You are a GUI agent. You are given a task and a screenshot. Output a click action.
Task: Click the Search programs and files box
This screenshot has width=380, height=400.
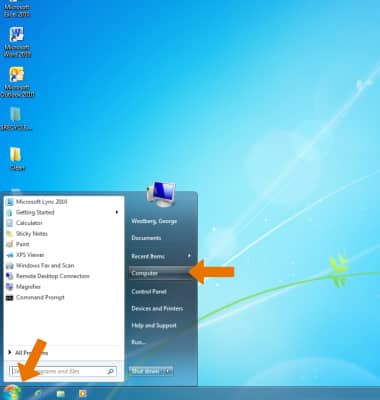point(63,371)
